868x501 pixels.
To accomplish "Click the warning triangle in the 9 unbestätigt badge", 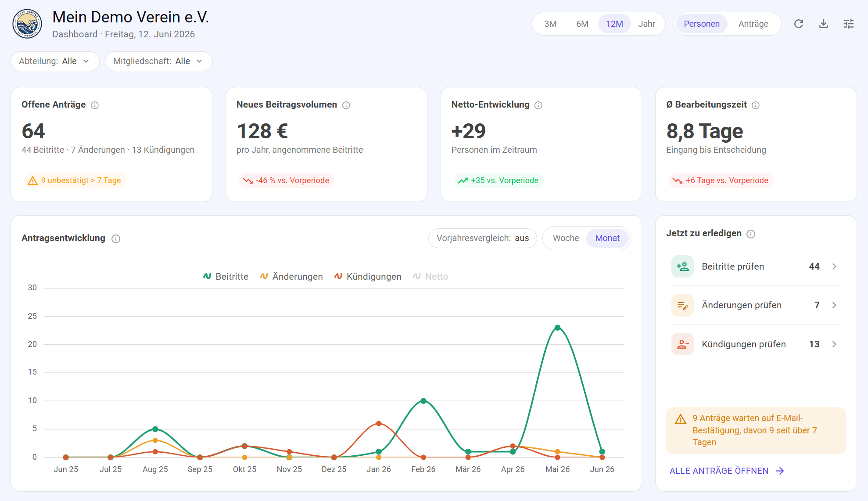I will 32,180.
